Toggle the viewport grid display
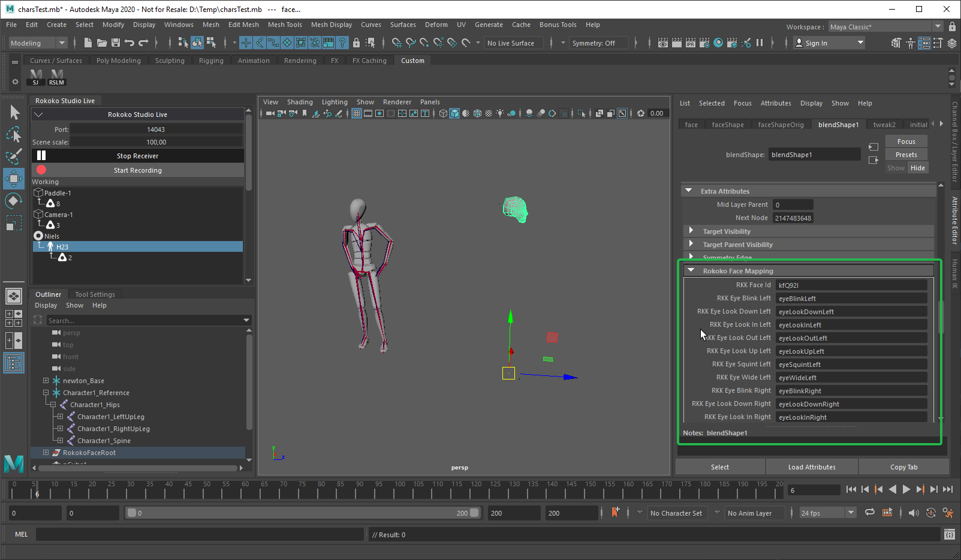961x560 pixels. click(x=357, y=113)
